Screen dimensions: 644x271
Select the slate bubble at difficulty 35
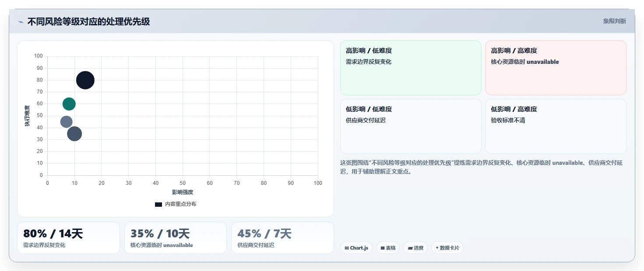pos(74,133)
